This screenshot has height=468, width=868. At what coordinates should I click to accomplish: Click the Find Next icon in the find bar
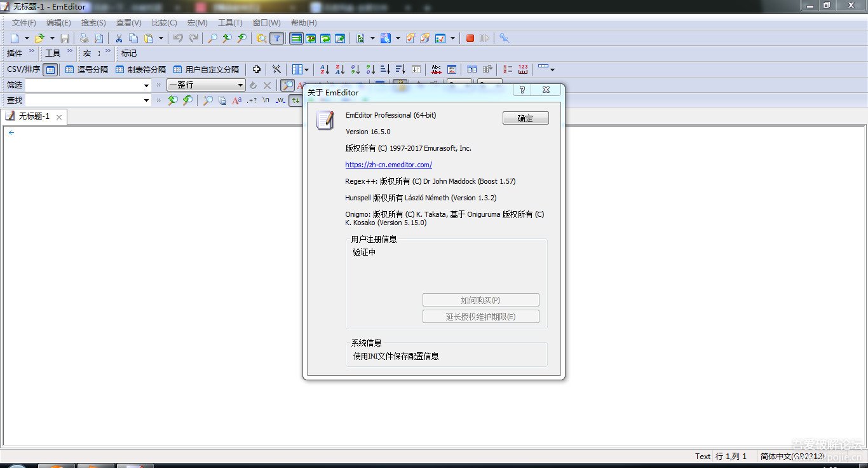point(187,100)
